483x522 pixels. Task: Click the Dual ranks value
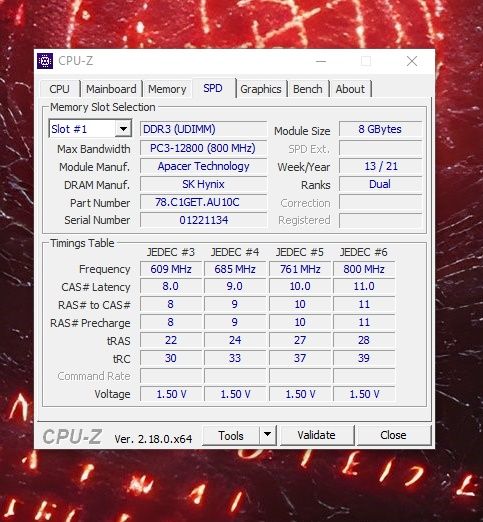pos(380,184)
